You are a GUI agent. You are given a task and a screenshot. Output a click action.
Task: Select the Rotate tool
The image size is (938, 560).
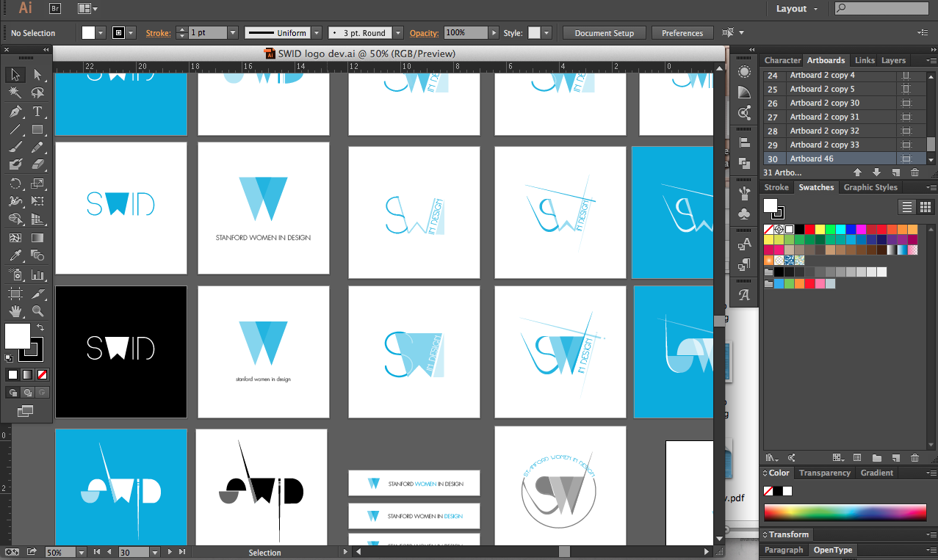tap(15, 183)
